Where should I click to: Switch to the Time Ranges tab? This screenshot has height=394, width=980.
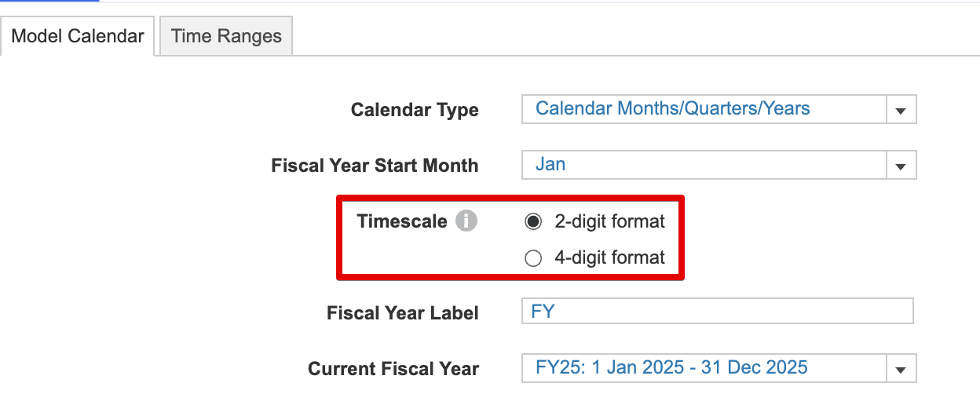[x=226, y=36]
